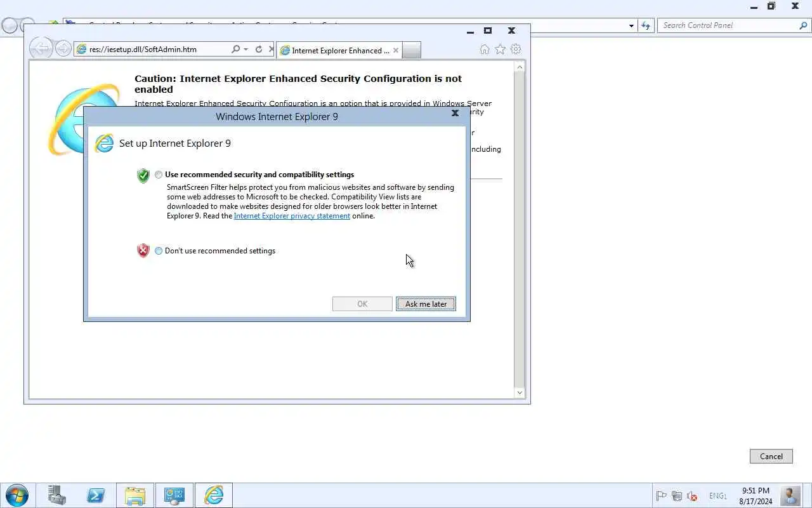
Task: Close the Internet Explorer browser window
Action: 511,30
